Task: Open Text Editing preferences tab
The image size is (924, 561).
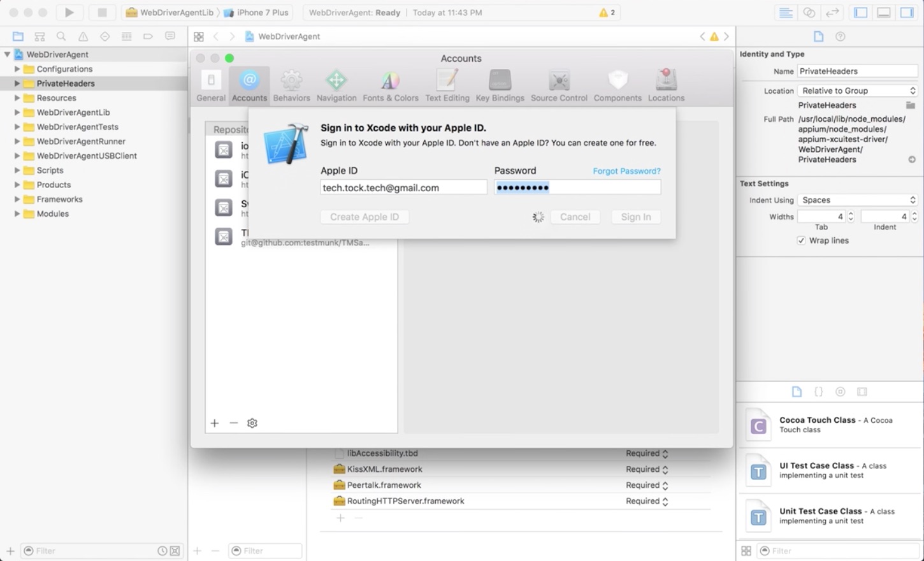Action: click(x=447, y=85)
